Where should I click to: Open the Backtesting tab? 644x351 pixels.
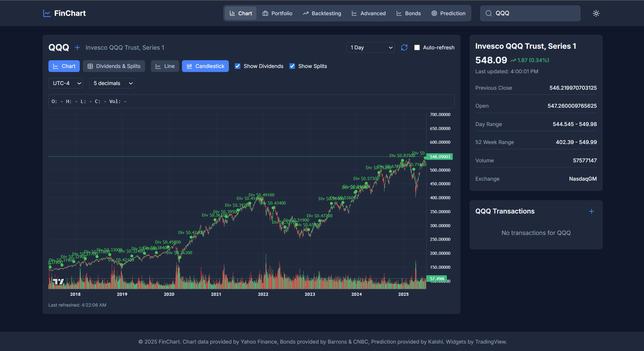click(322, 13)
